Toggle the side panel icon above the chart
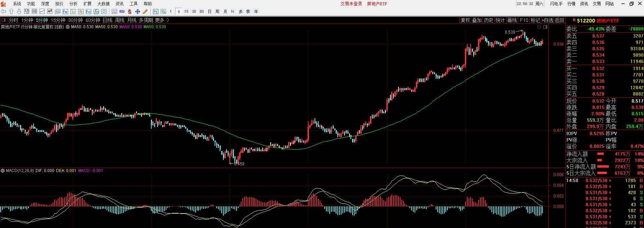 point(545,27)
